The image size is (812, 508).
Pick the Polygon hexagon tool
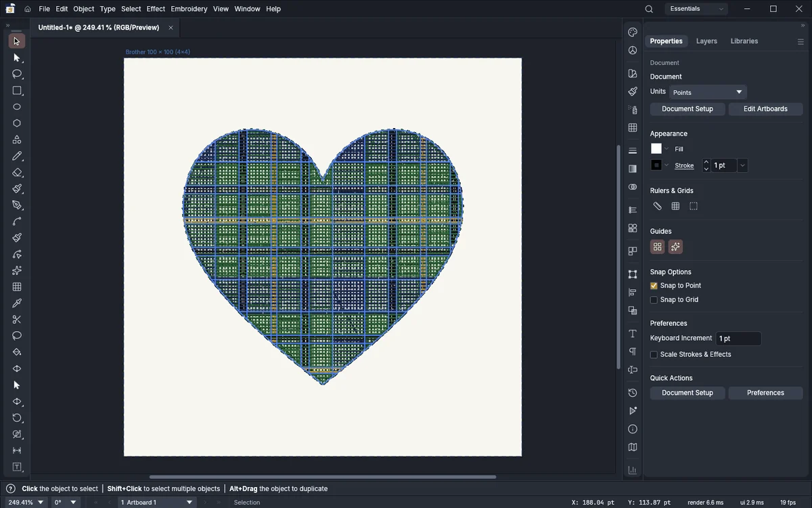[x=17, y=123]
